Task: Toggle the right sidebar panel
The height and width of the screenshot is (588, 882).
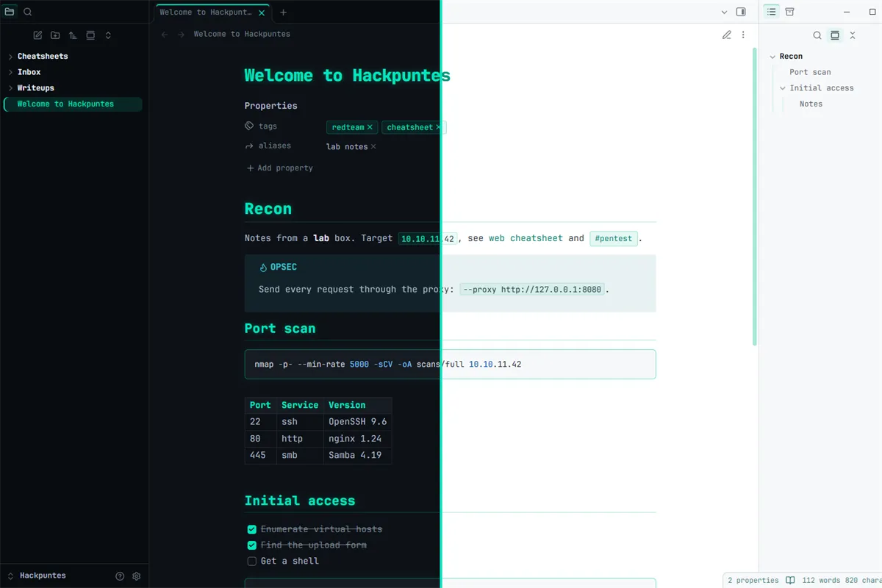Action: 741,12
